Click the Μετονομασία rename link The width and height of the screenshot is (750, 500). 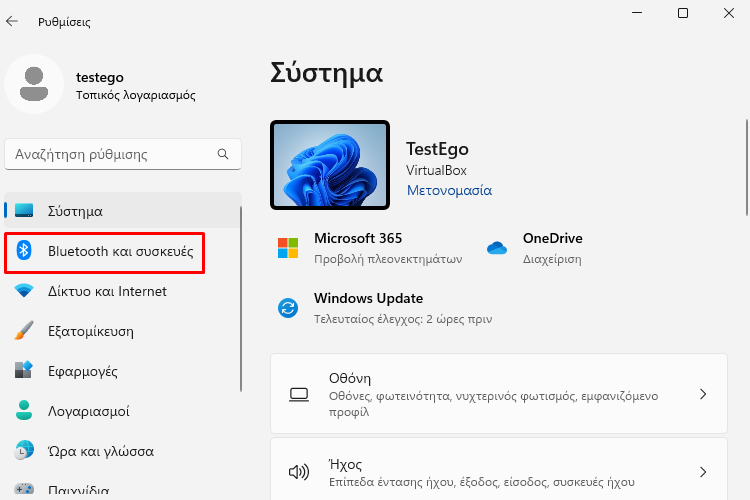pos(449,190)
